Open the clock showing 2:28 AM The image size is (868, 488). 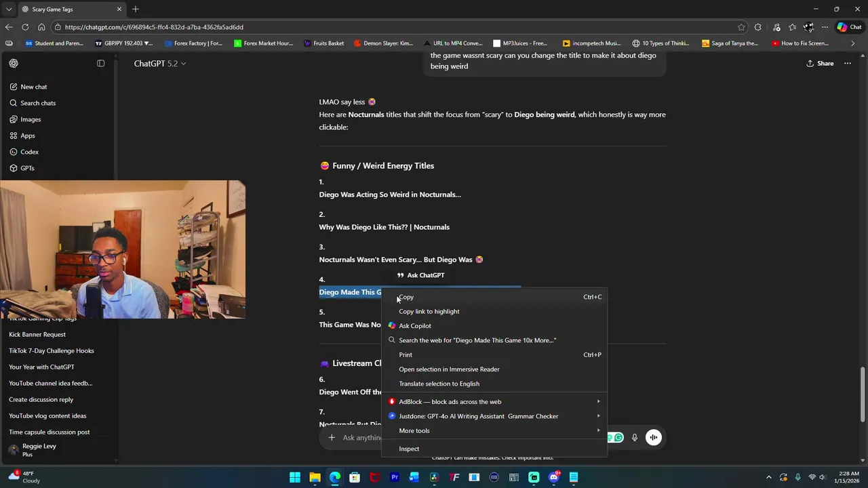848,477
